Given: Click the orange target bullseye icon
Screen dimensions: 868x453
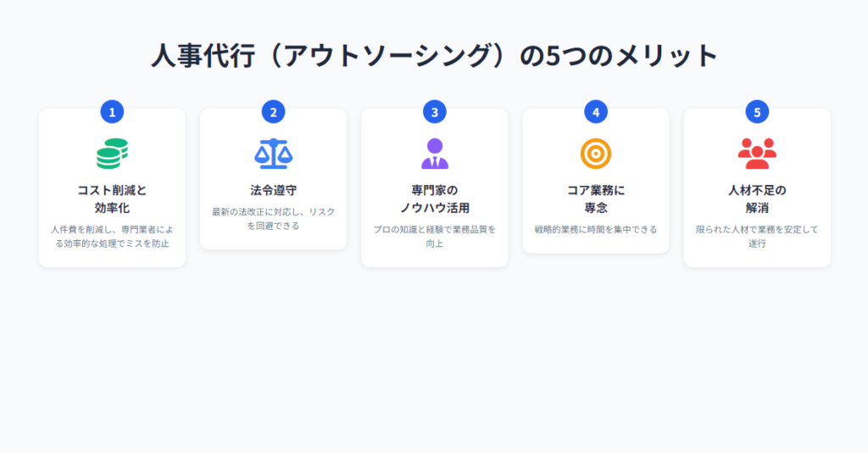Looking at the screenshot, I should tap(596, 154).
